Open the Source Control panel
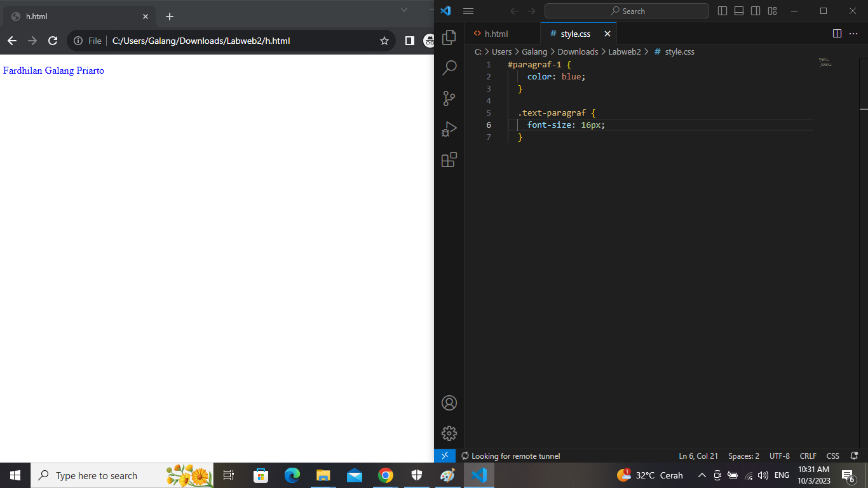The width and height of the screenshot is (868, 488). click(x=449, y=98)
